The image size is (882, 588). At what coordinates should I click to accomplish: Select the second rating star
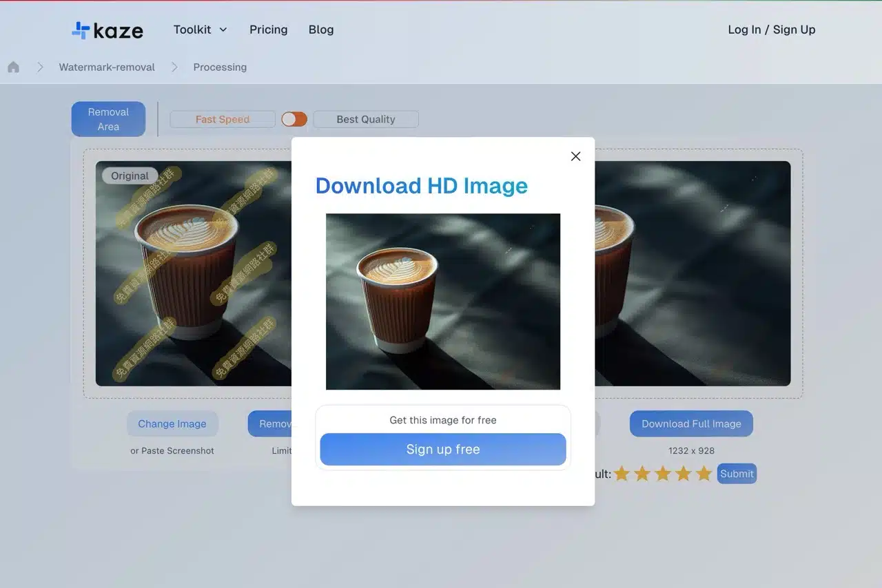click(x=642, y=474)
